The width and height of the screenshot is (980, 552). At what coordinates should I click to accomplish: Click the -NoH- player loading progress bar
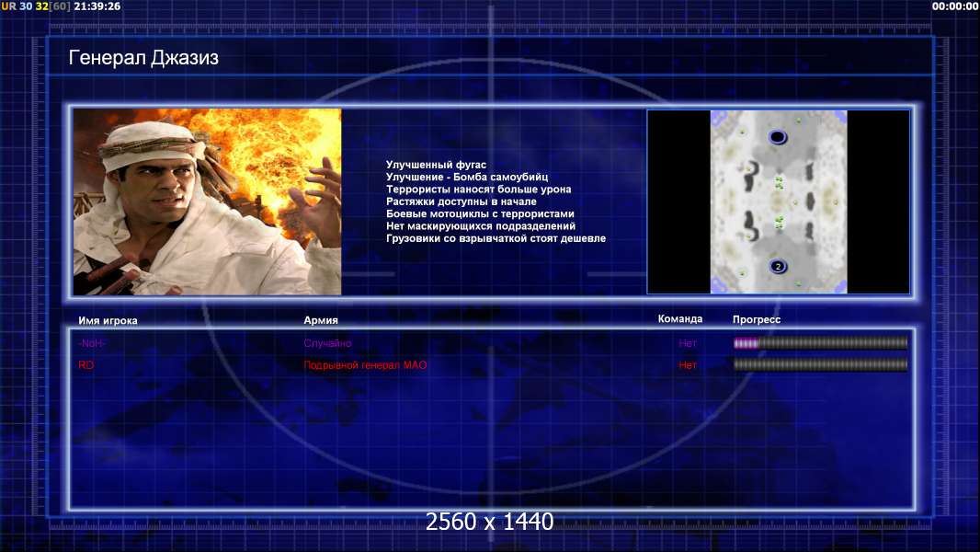[820, 342]
